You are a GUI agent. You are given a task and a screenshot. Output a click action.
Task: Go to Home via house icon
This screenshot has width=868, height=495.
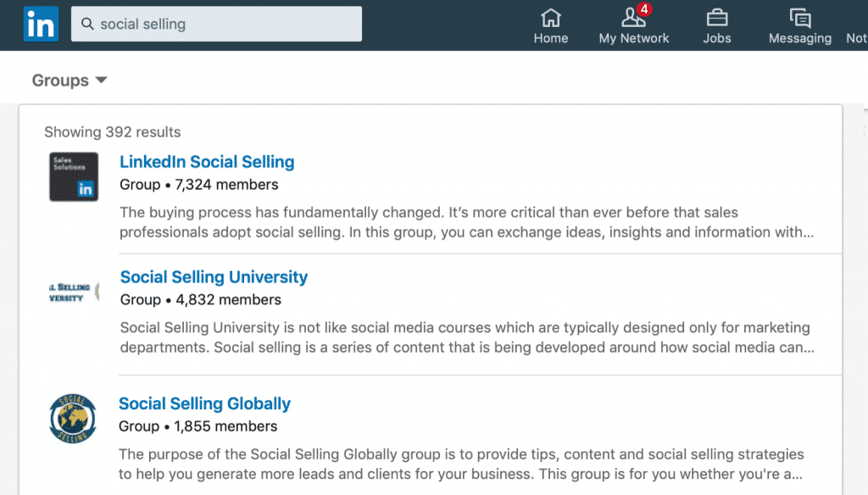(551, 17)
